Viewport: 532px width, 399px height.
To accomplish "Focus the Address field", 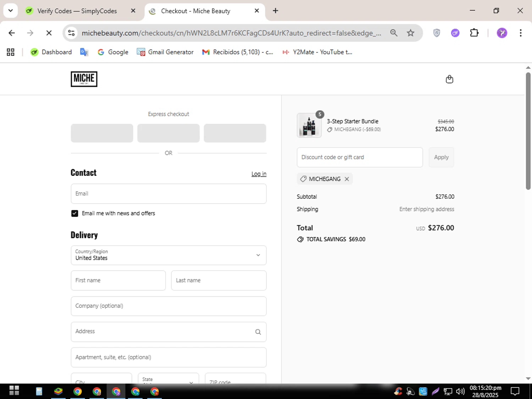I will [x=168, y=332].
